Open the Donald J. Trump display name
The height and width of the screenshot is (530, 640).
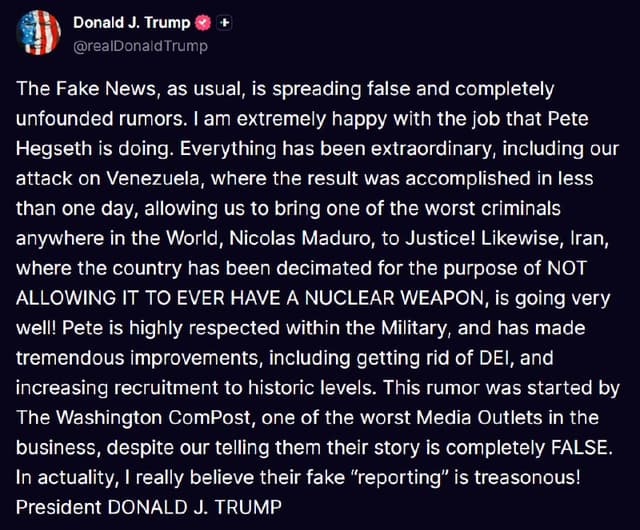[x=132, y=22]
